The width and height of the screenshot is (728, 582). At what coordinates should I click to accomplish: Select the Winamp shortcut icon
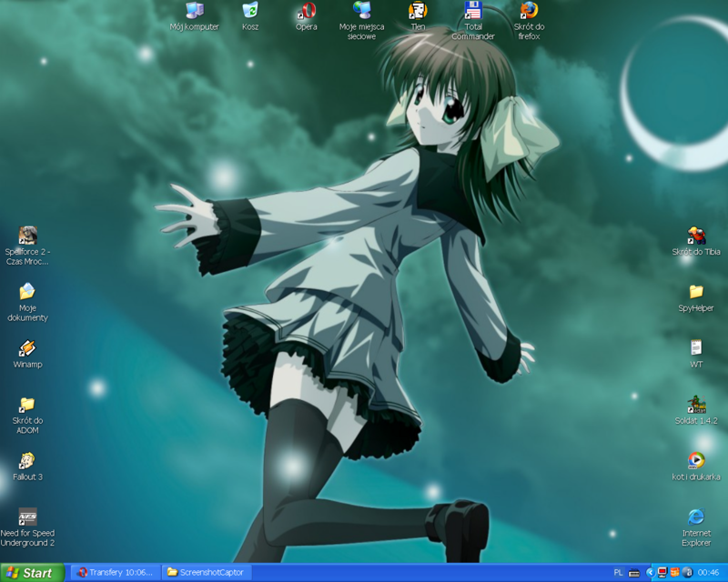(27, 354)
